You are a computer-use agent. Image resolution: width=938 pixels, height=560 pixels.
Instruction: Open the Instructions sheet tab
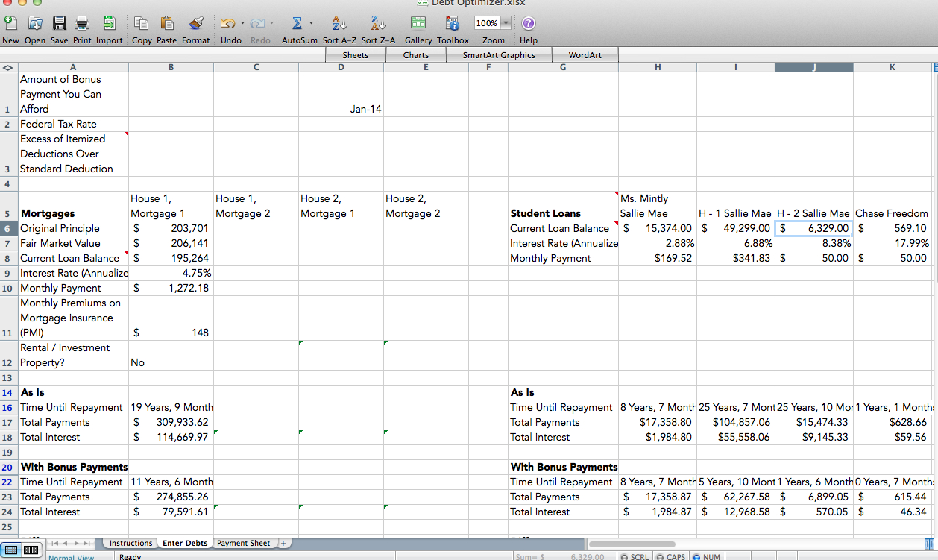[x=130, y=543]
